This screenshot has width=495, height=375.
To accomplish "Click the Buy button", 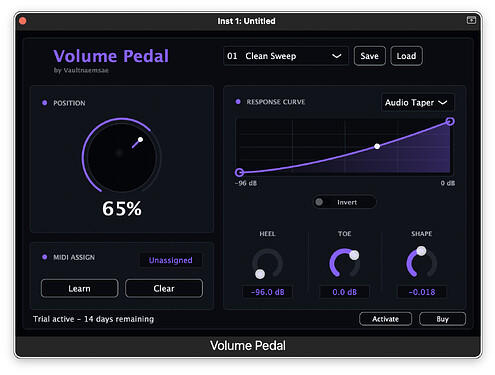I will (442, 319).
